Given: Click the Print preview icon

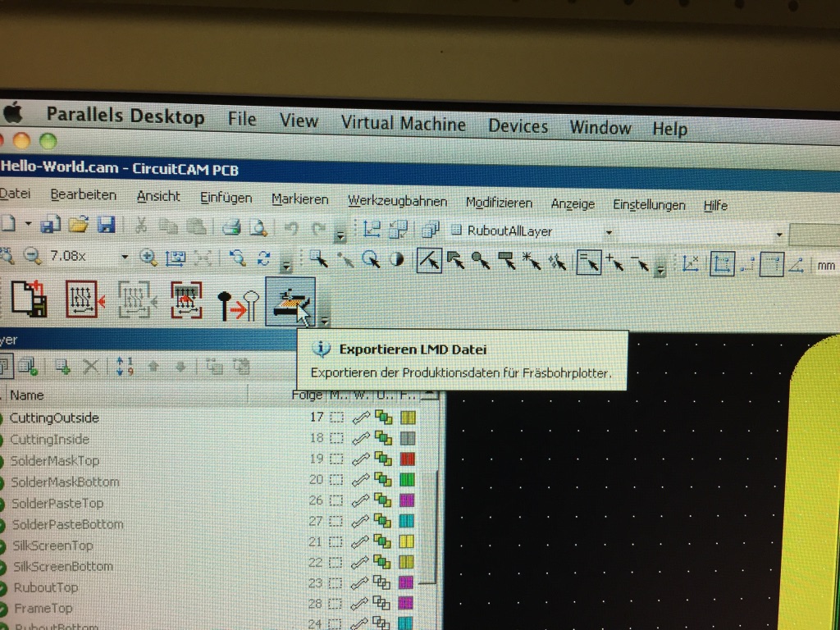Looking at the screenshot, I should (258, 228).
